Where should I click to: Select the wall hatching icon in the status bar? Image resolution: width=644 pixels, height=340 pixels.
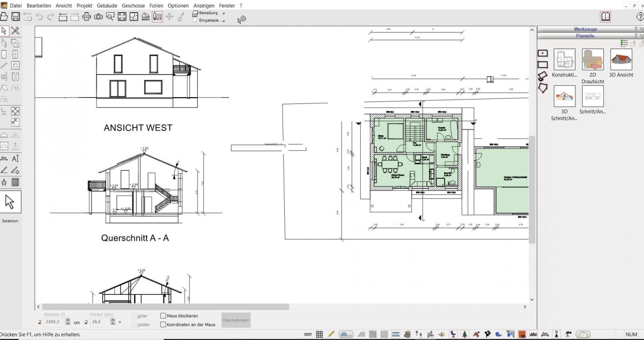(395, 334)
